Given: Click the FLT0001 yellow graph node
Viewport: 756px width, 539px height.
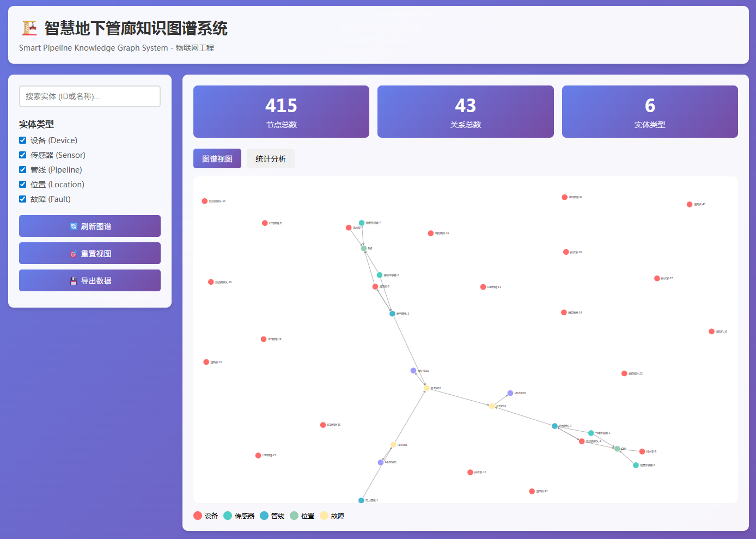Looking at the screenshot, I should coord(393,445).
